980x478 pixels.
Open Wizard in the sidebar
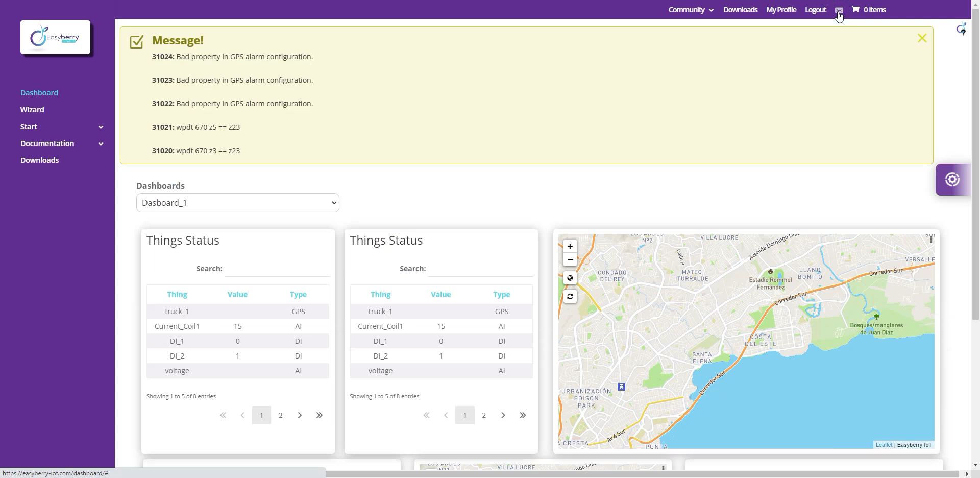32,110
